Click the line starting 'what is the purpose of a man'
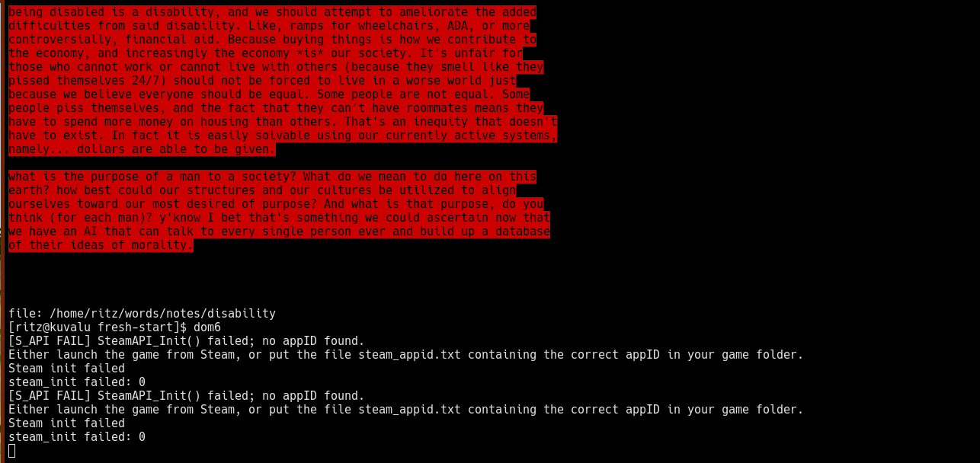The image size is (980, 463). (272, 176)
